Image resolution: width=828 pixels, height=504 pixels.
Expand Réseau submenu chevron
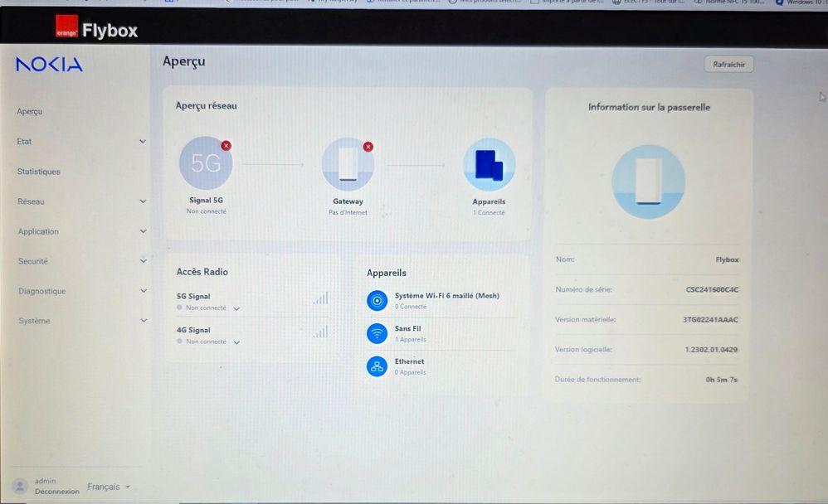click(143, 201)
